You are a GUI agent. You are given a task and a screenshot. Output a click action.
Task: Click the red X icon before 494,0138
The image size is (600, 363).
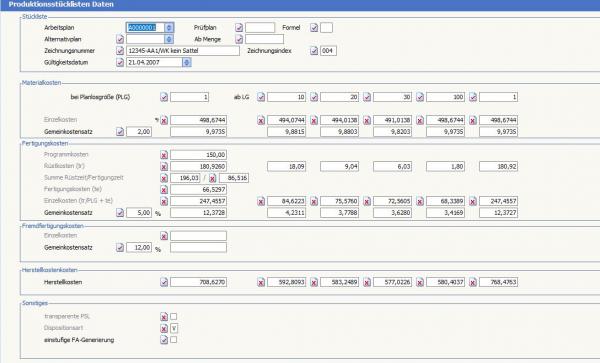pyautogui.click(x=314, y=120)
